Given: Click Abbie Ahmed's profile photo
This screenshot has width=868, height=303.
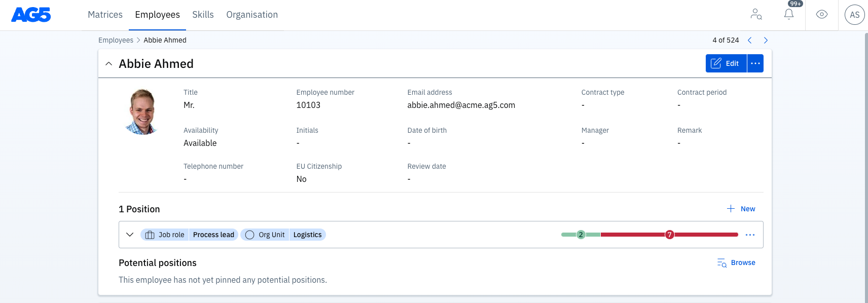Looking at the screenshot, I should (x=142, y=112).
